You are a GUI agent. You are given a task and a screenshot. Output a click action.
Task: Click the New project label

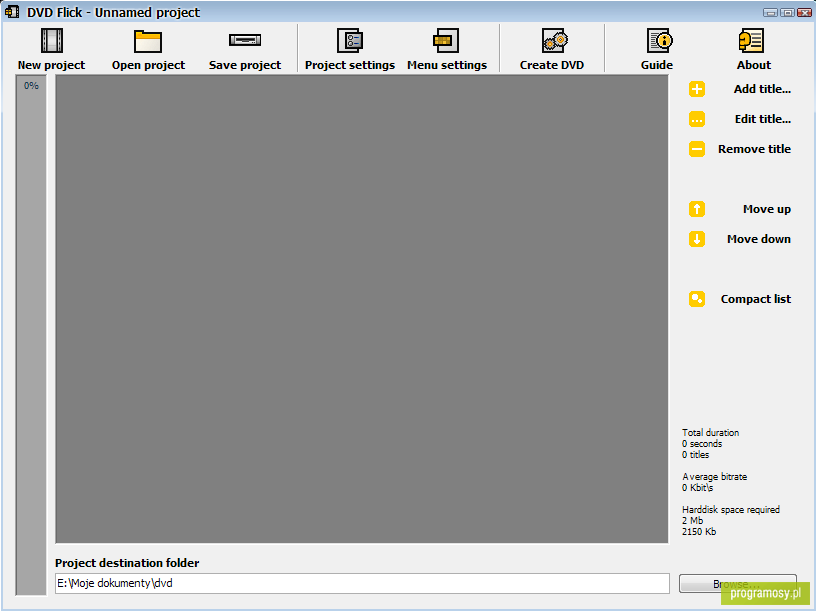(x=52, y=65)
